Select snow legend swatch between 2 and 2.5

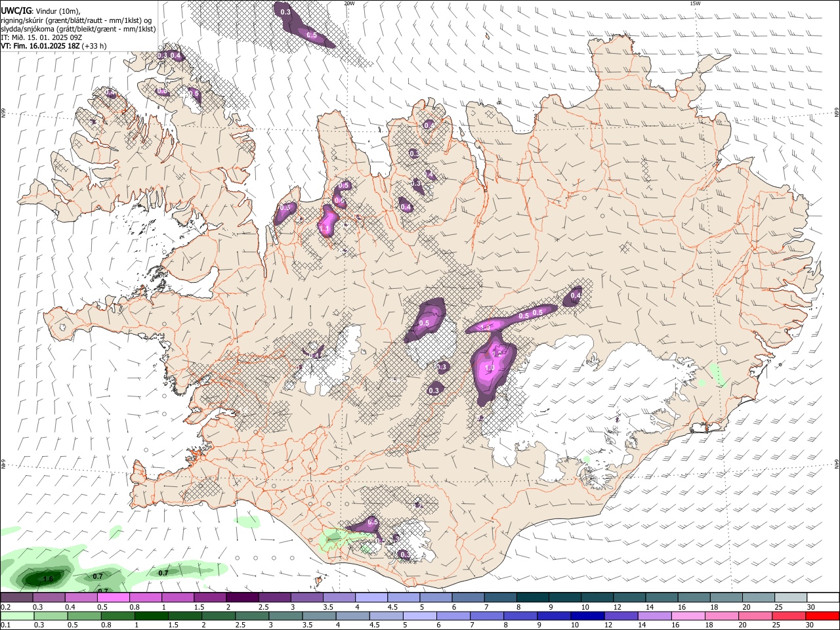[x=242, y=597]
